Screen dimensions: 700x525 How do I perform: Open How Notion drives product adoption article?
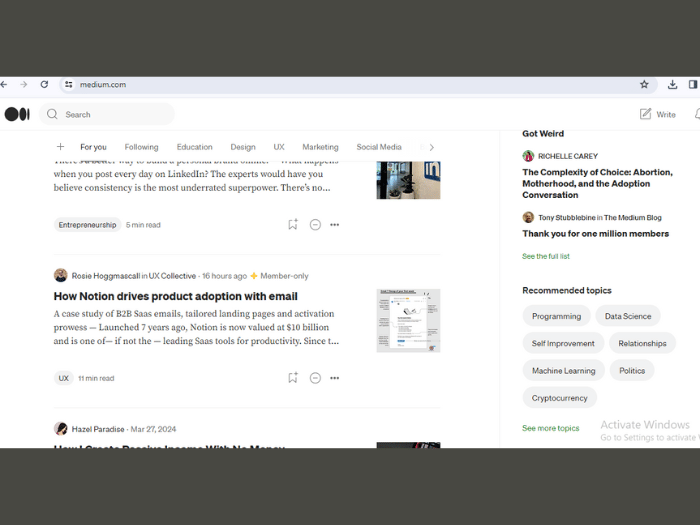coord(175,296)
